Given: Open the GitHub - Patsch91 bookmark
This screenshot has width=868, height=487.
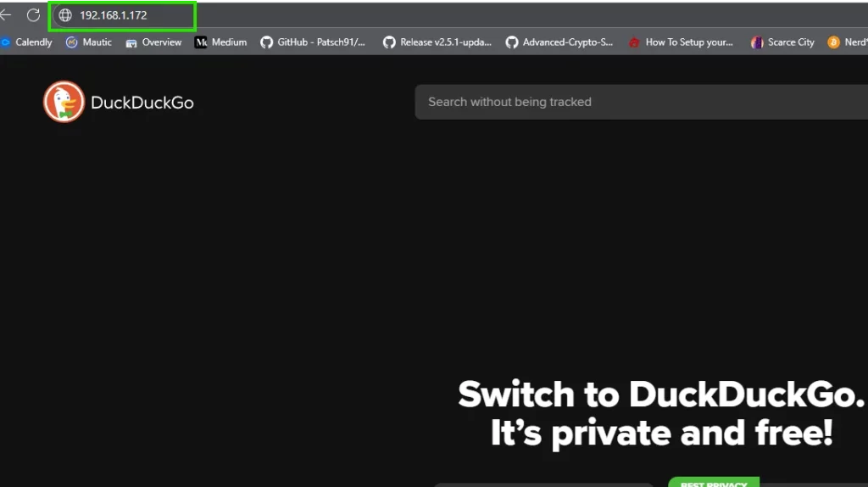Looking at the screenshot, I should [x=314, y=42].
